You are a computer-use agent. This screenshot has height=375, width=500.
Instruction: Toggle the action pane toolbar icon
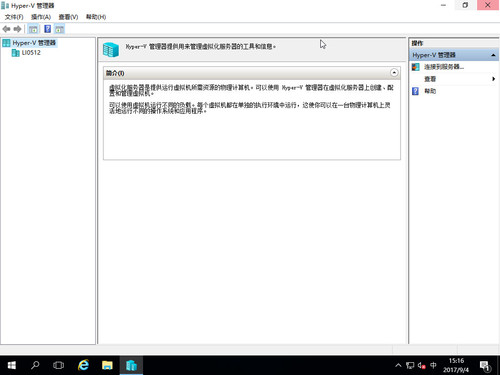click(59, 29)
